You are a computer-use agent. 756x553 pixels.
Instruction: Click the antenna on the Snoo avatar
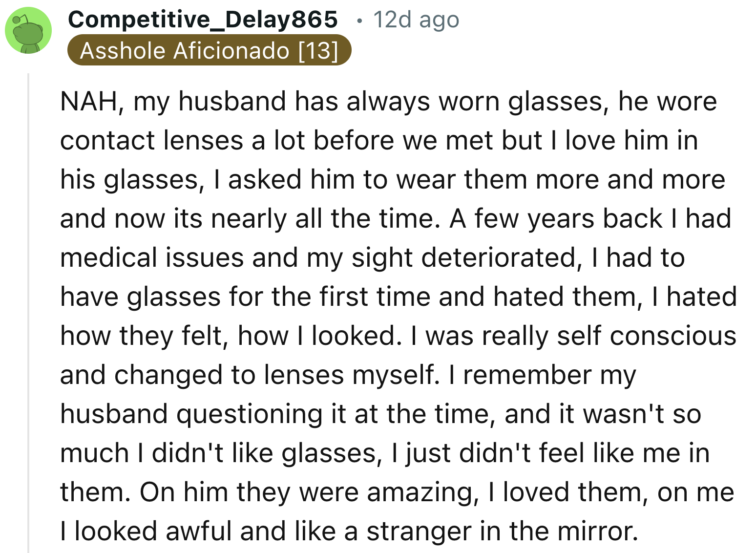click(x=18, y=20)
